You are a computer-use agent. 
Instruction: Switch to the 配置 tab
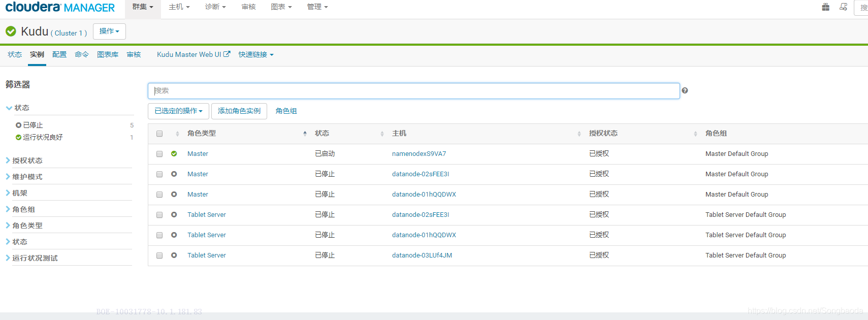59,54
